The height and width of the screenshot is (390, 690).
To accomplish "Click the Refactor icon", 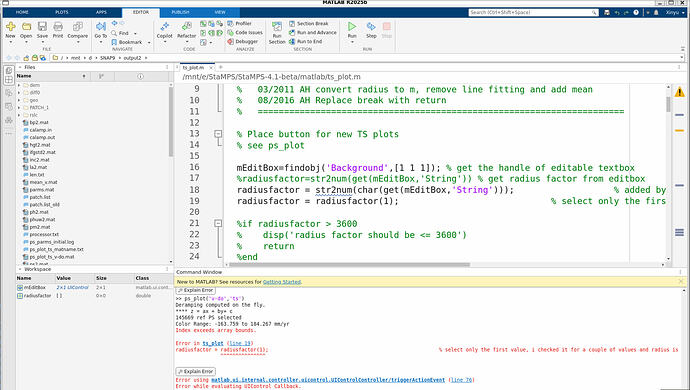I will (187, 27).
